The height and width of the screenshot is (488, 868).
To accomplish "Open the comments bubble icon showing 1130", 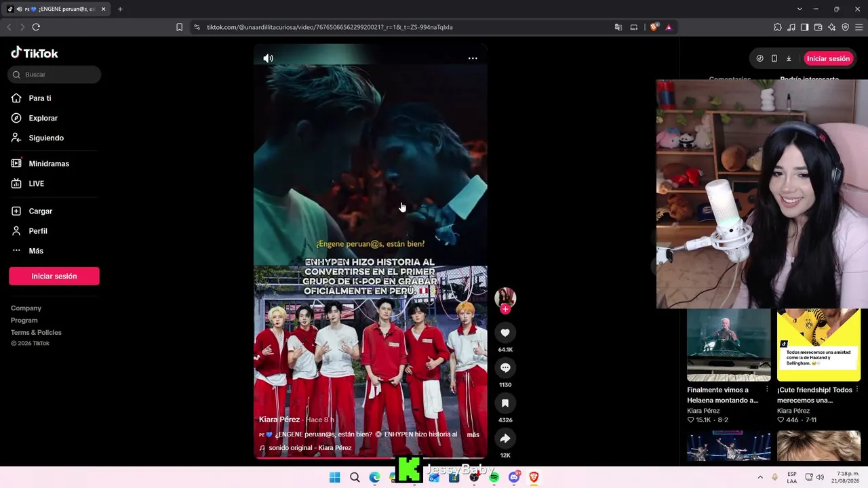I will point(505,368).
